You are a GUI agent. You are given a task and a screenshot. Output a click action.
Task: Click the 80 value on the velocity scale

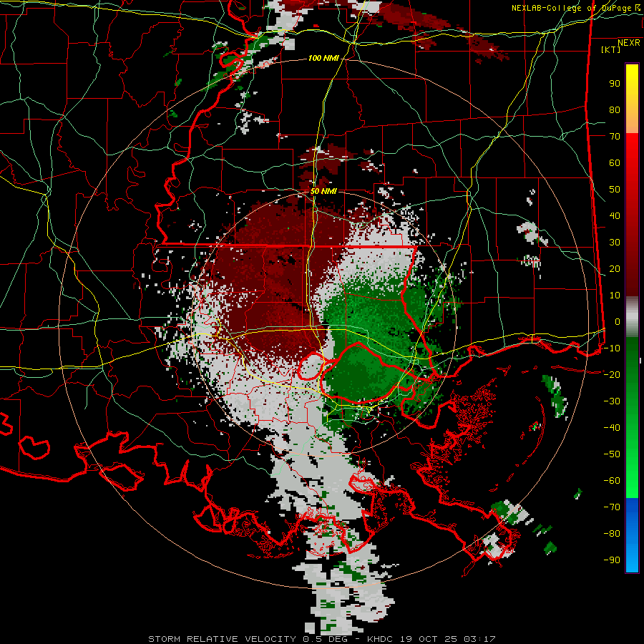pos(615,110)
